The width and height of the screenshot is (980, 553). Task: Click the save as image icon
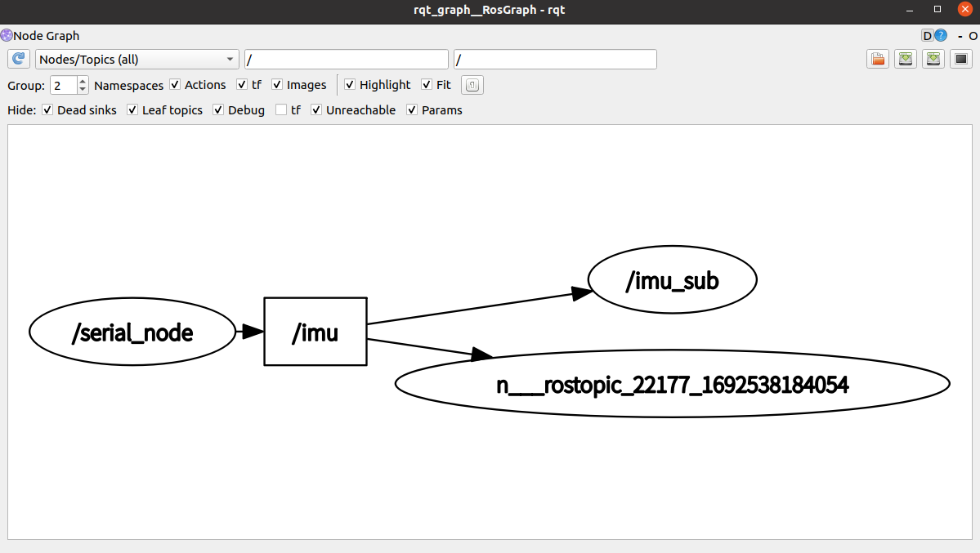click(x=961, y=59)
